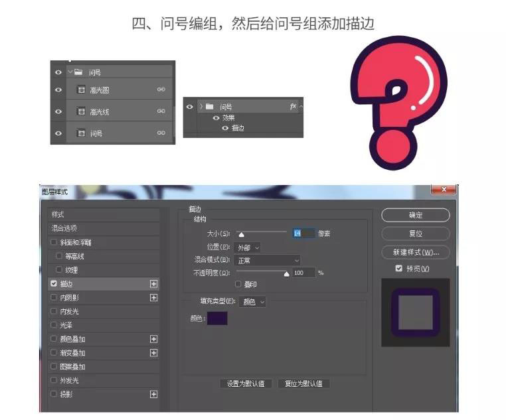506x420 pixels.
Task: Enable 投影 drop shadow checkbox
Action: [x=54, y=394]
